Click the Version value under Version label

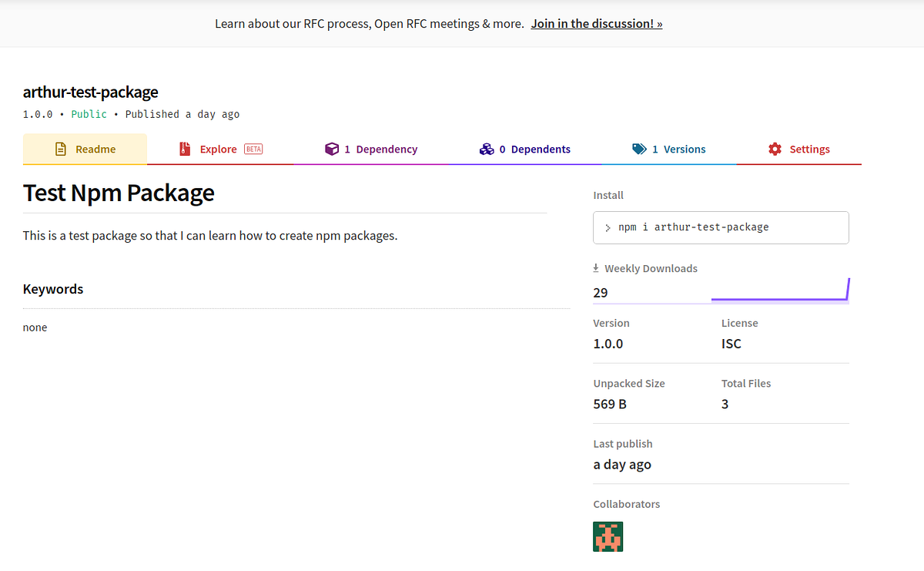click(608, 344)
